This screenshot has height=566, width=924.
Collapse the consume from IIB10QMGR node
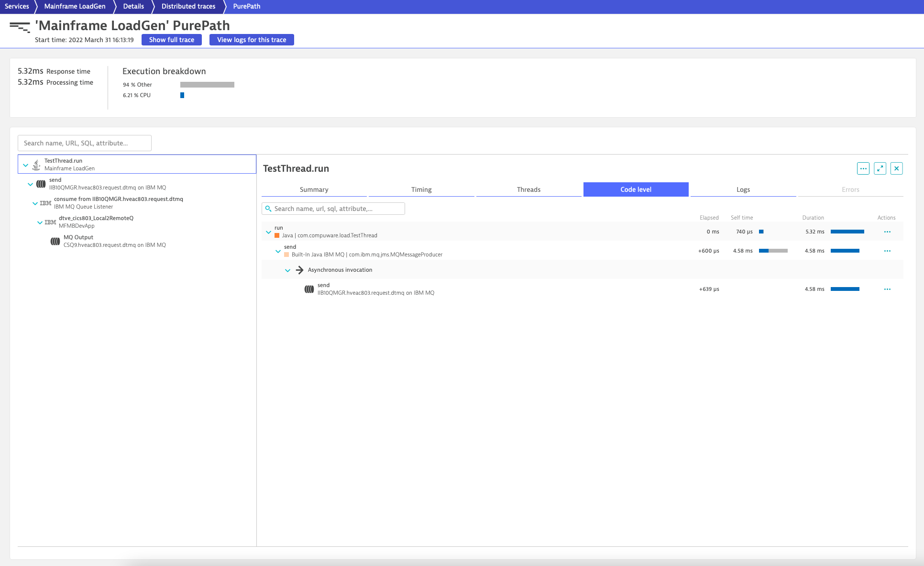35,203
